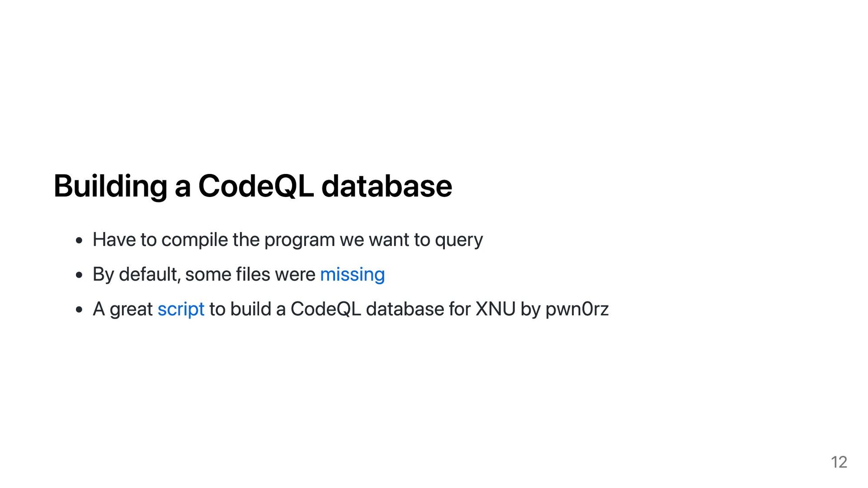The height and width of the screenshot is (488, 868).
Task: Click the "Building a CodeQL database" heading
Action: [x=253, y=186]
